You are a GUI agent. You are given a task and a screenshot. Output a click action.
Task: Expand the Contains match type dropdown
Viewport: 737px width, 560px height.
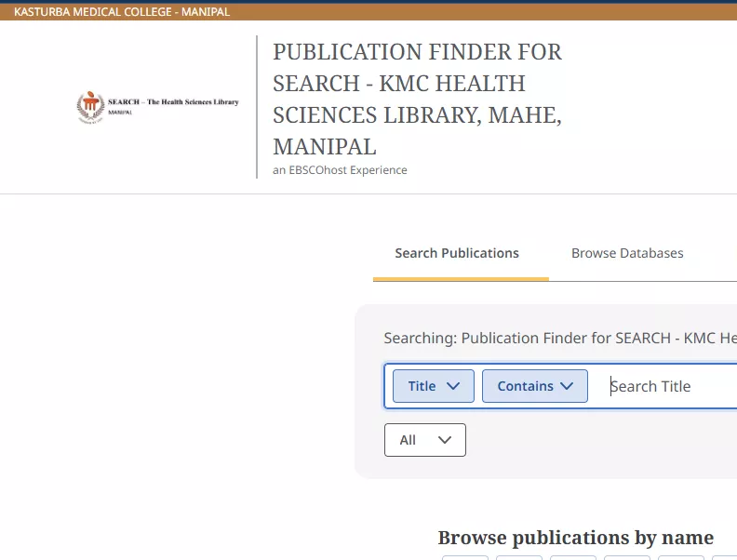pos(534,386)
